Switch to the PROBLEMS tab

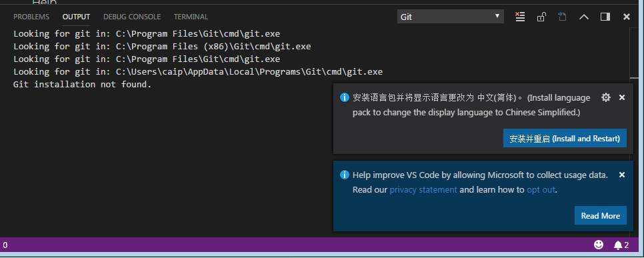click(31, 17)
